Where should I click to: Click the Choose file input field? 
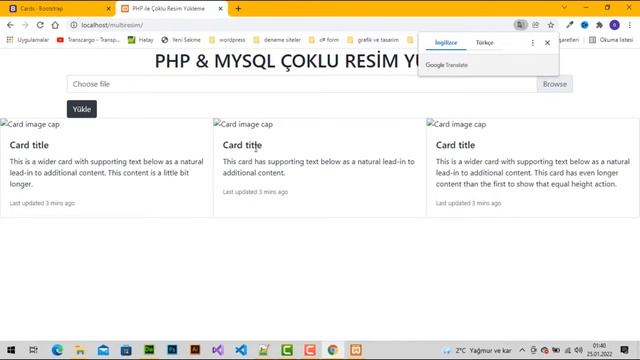click(x=302, y=84)
